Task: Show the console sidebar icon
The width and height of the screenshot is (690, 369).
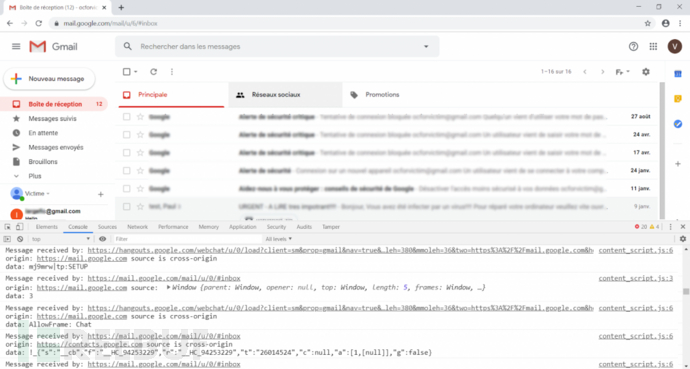Action: coord(7,239)
